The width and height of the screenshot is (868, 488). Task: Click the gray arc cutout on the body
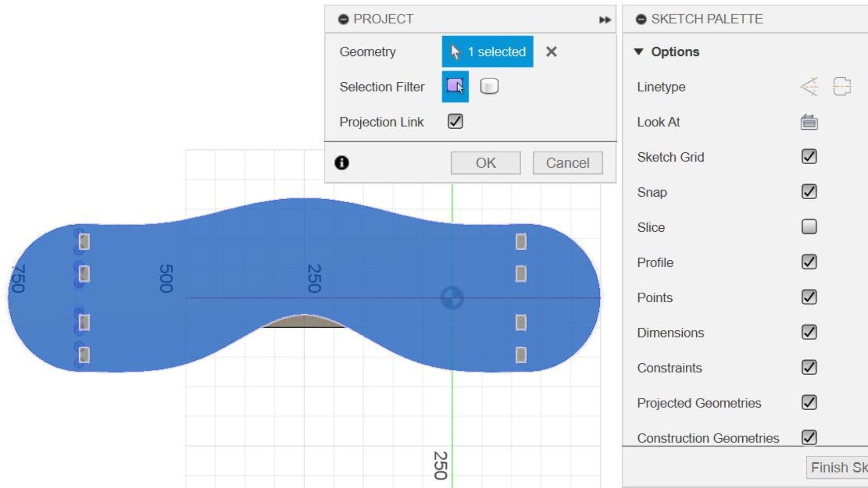click(x=304, y=321)
